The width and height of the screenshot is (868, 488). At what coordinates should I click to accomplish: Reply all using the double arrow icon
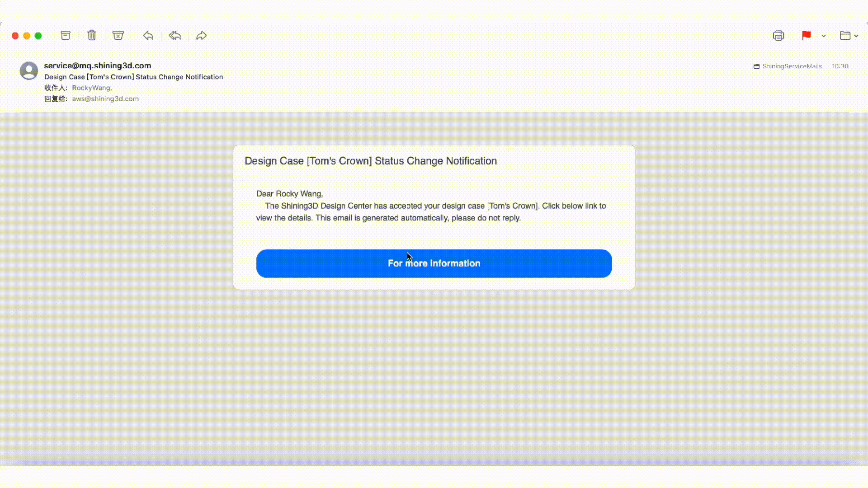click(175, 35)
